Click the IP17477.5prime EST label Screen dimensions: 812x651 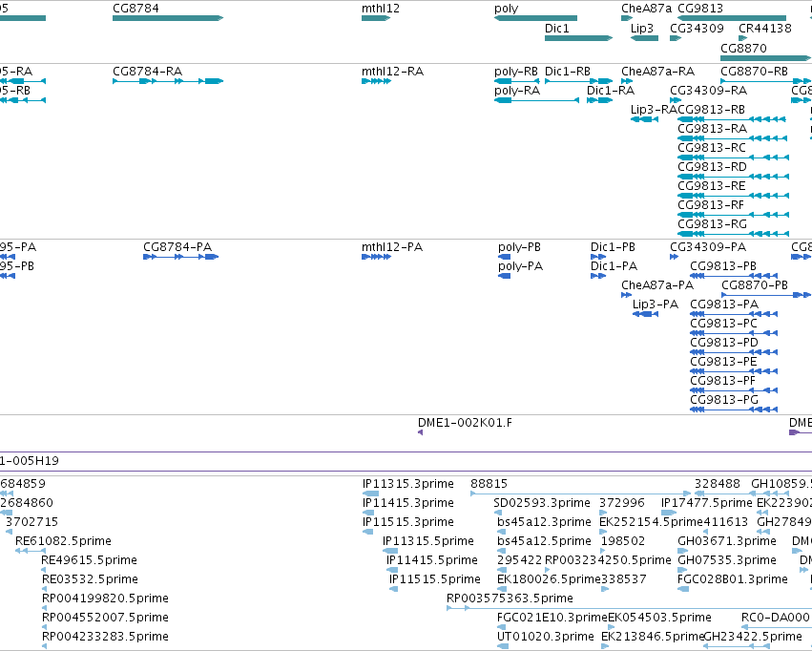coord(706,503)
